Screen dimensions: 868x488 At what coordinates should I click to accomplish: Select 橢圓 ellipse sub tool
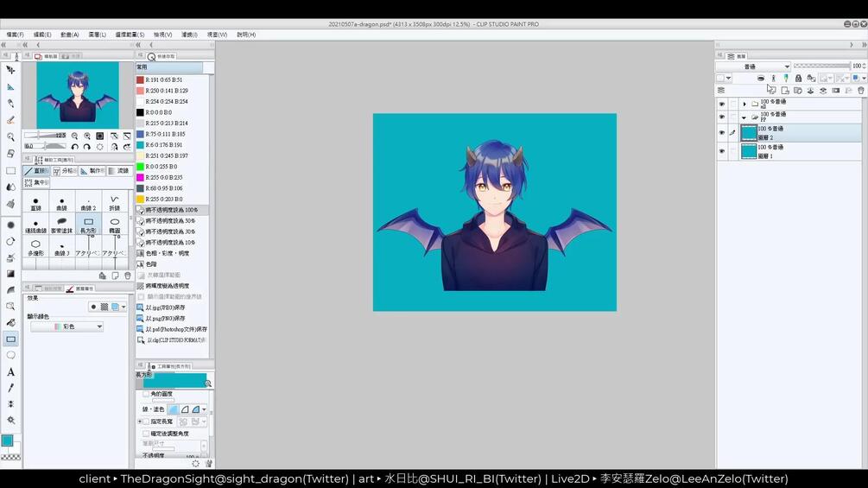pos(115,225)
